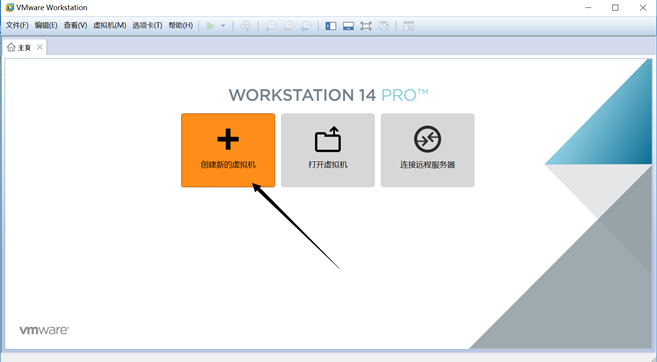Open the 编辑(E) menu

(46, 26)
